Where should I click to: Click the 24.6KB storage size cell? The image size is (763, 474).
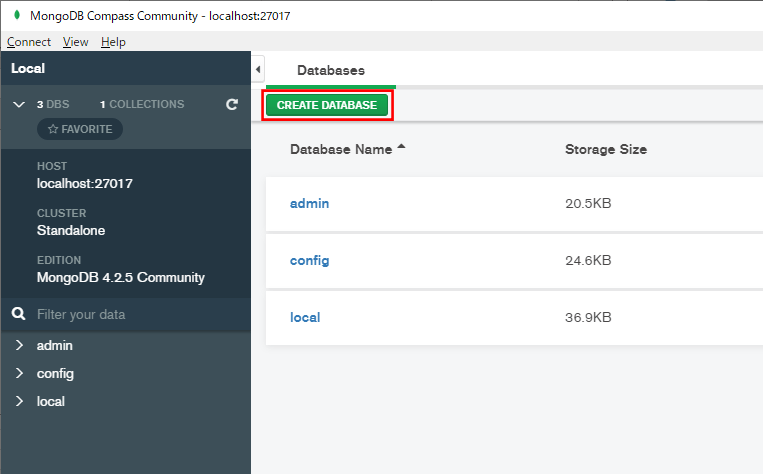click(x=588, y=260)
